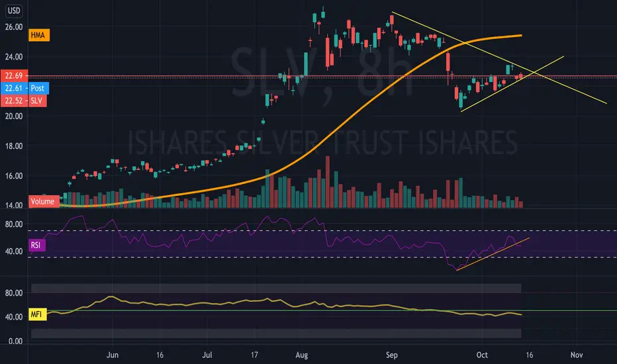Click the red 22.52 SLV price label
This screenshot has width=617, height=364.
(x=24, y=101)
